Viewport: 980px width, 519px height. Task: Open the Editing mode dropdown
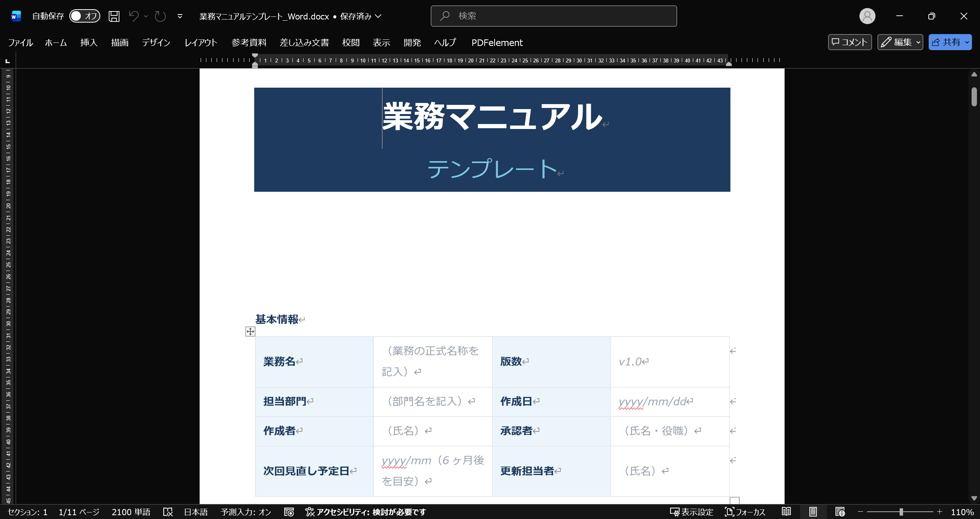click(x=900, y=42)
